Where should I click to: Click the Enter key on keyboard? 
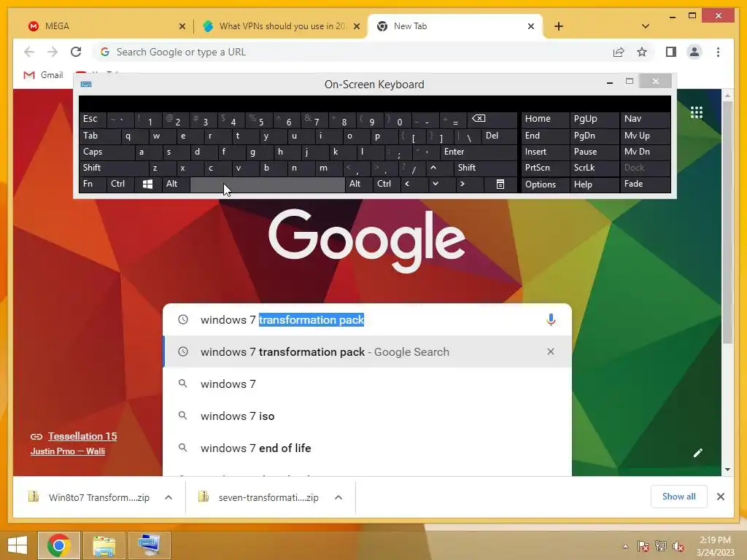point(479,152)
